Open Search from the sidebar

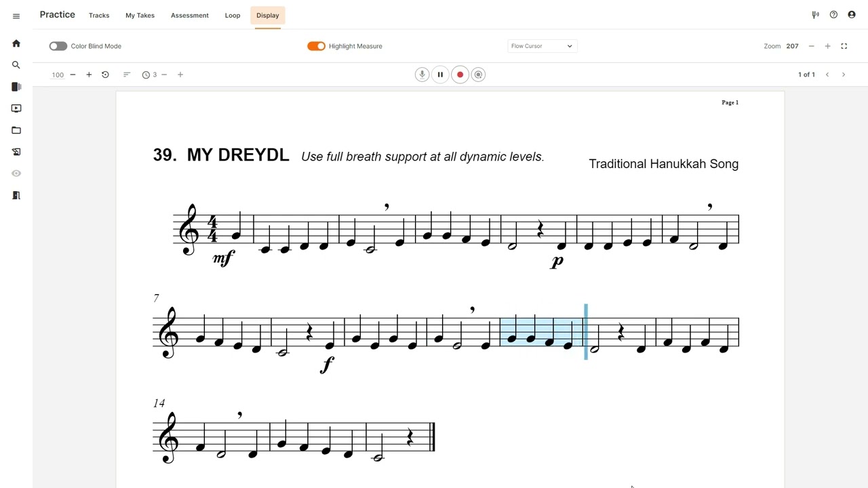[16, 65]
